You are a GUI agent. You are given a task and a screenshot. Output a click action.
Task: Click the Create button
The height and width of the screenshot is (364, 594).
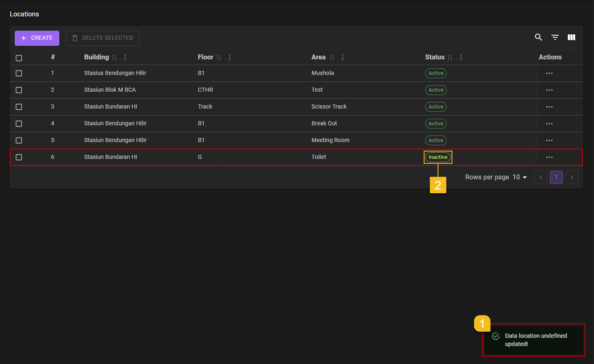coord(37,38)
